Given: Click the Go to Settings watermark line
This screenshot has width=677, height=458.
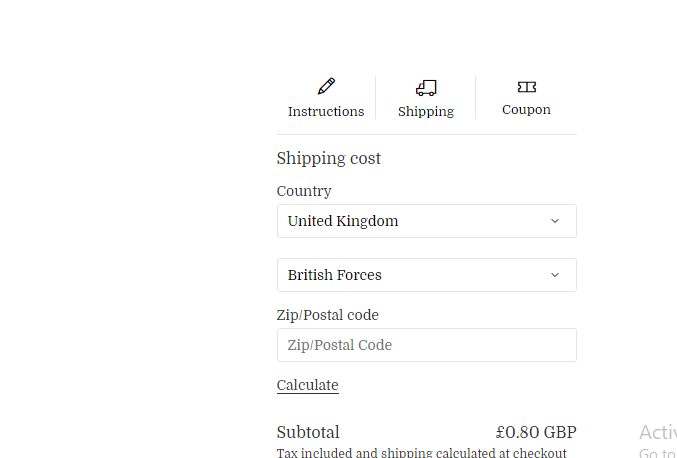Looking at the screenshot, I should [658, 453].
